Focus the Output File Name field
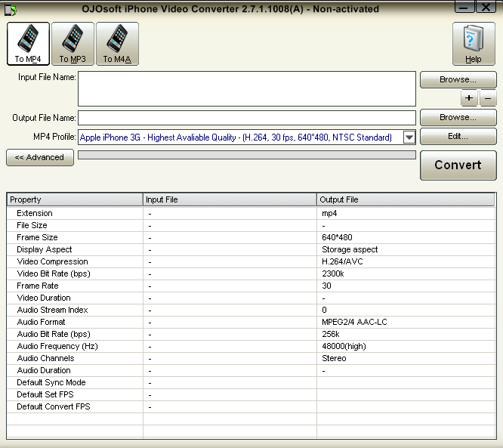 (x=247, y=118)
